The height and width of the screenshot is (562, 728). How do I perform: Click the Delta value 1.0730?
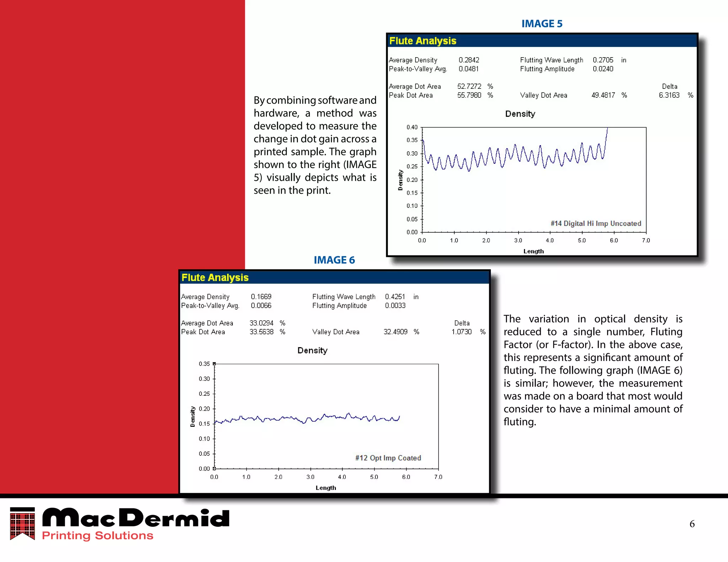[x=461, y=332]
